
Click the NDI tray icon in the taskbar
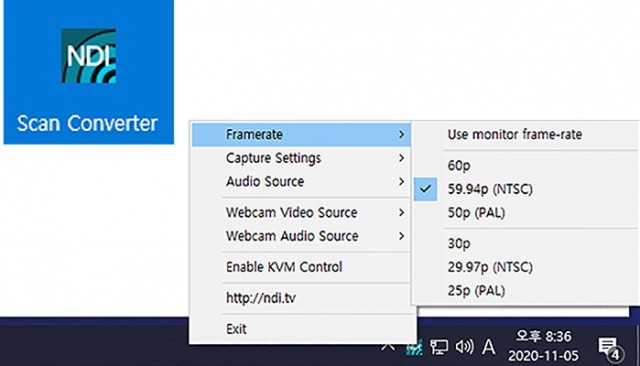coord(414,348)
